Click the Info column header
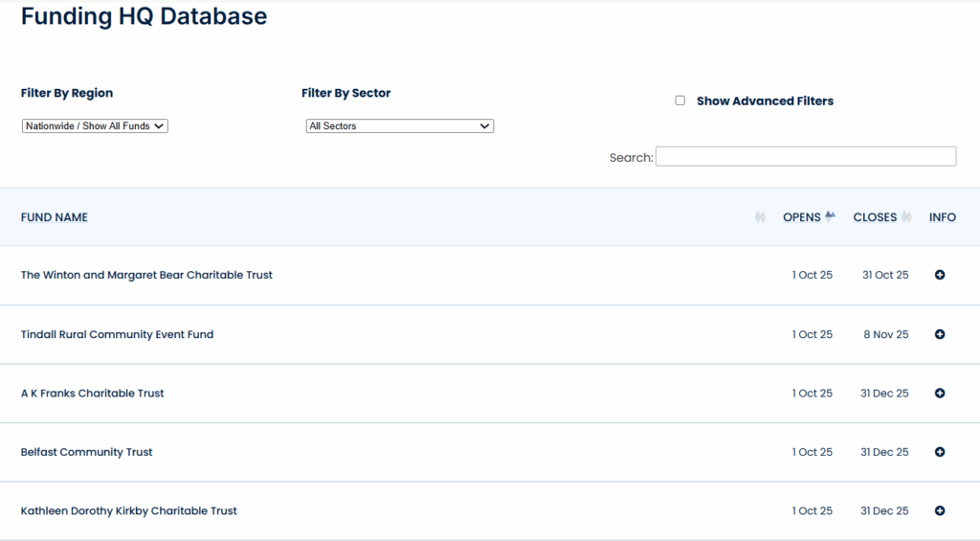This screenshot has height=541, width=980. [x=942, y=217]
